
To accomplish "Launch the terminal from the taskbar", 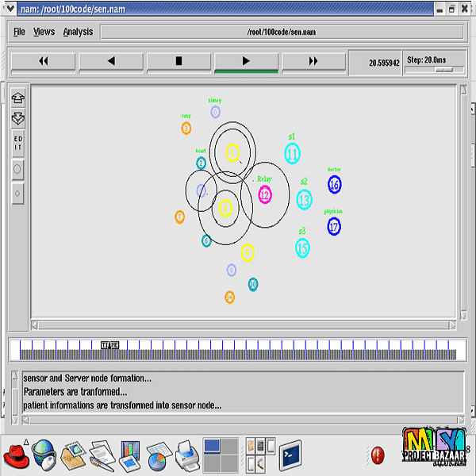I will click(290, 455).
